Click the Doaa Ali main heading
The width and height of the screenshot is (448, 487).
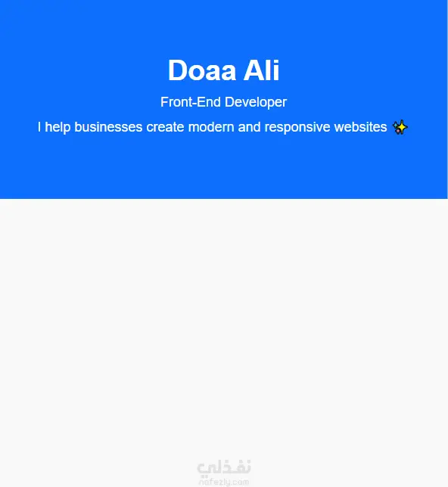(x=224, y=70)
